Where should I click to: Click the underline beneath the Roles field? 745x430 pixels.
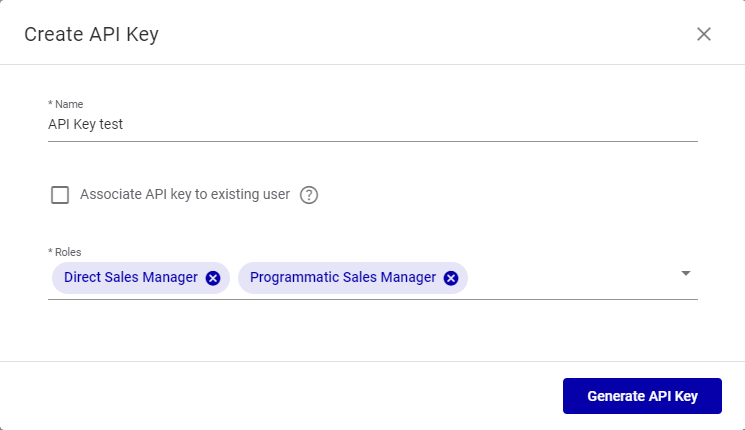pyautogui.click(x=372, y=298)
